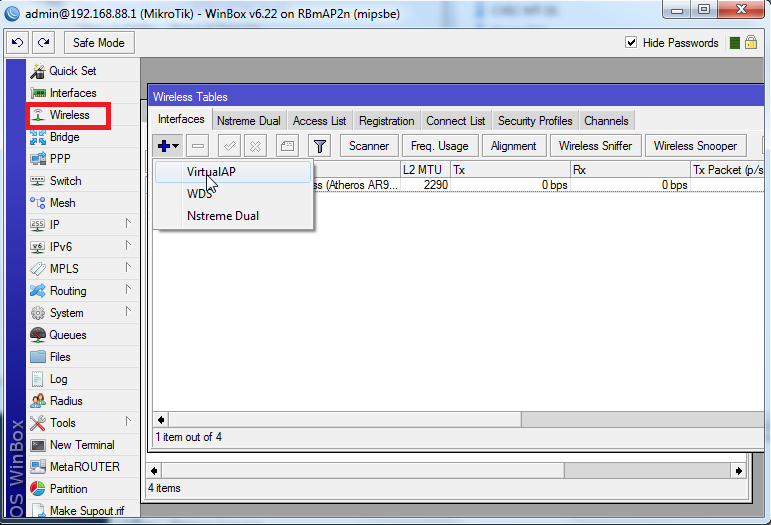The width and height of the screenshot is (771, 525).
Task: Select VirtualAP from the dropdown menu
Action: click(x=211, y=172)
